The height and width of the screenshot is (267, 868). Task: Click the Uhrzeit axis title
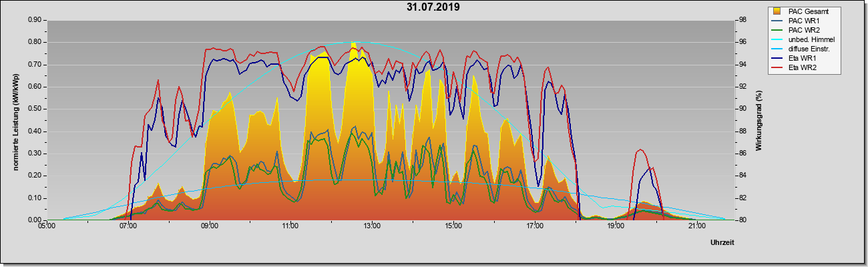[722, 243]
